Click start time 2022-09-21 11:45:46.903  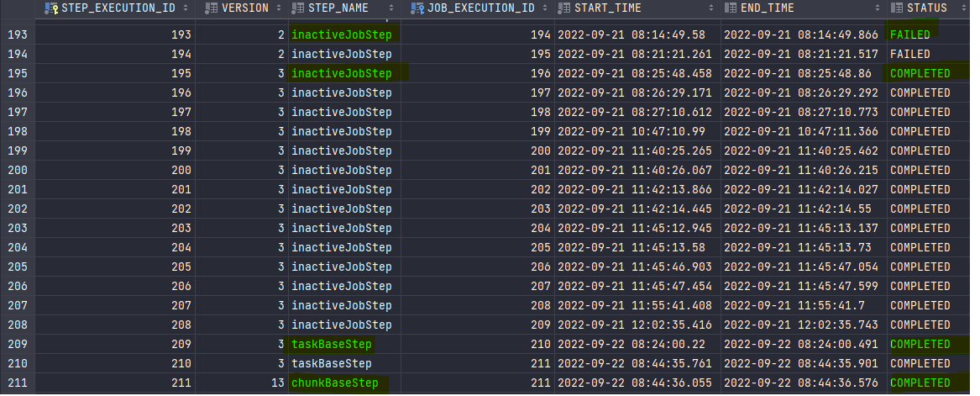(x=634, y=267)
